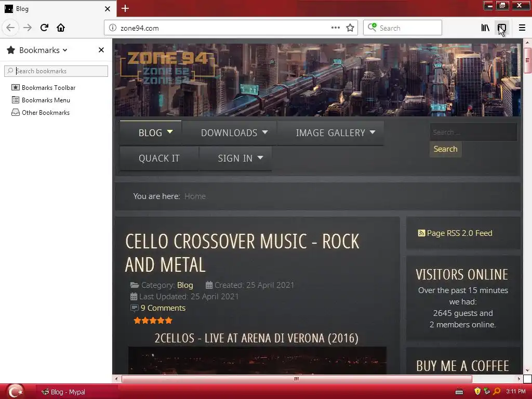Click horizontal scrollbar right arrow

519,379
